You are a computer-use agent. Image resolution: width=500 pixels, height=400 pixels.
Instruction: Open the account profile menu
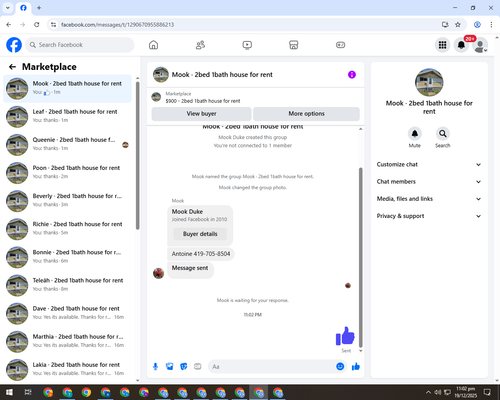click(480, 45)
